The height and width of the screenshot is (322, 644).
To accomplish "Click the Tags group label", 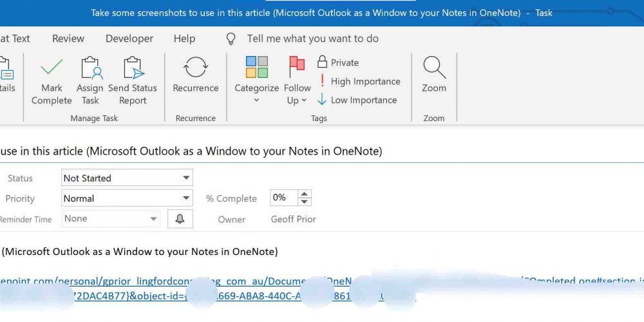I will click(x=319, y=118).
